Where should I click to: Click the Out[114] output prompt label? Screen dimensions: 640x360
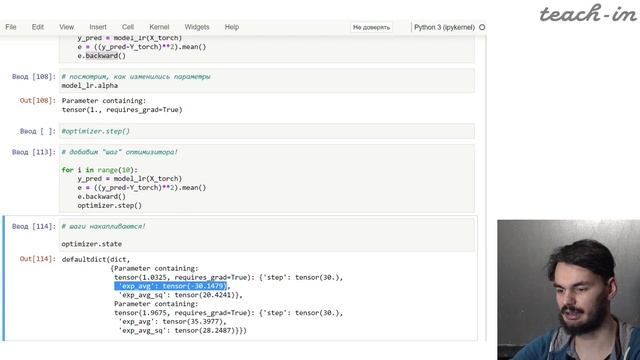click(38, 259)
